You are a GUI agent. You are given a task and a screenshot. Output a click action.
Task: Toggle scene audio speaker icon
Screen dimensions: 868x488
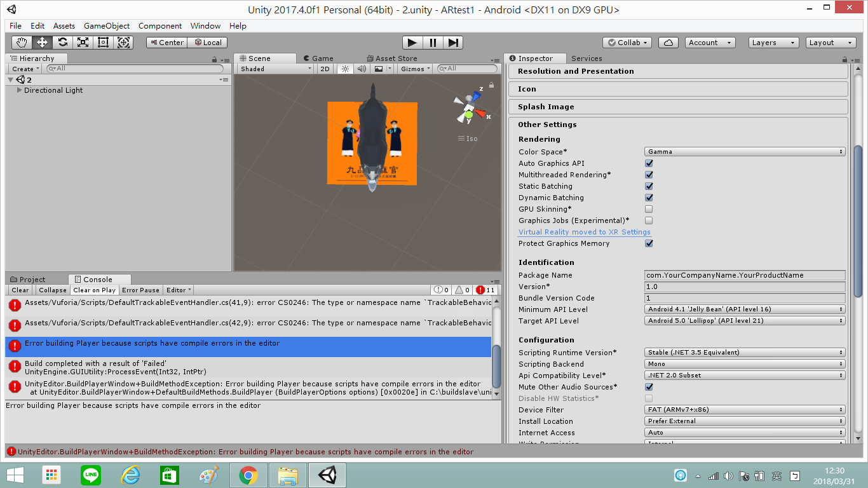[x=362, y=69]
